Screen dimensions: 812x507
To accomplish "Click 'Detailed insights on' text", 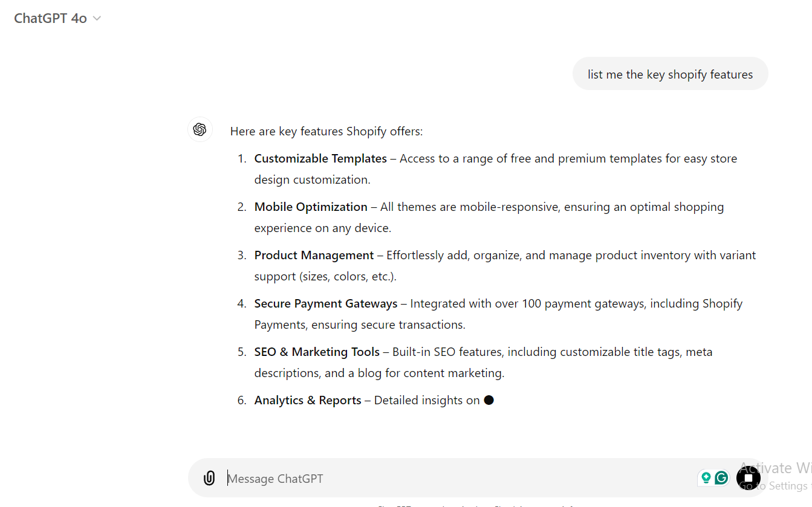I will tap(427, 400).
